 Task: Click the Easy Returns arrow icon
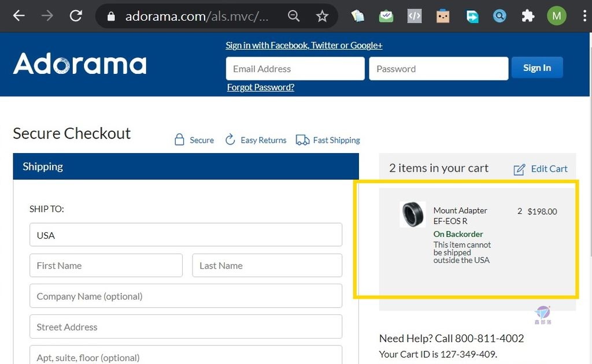pyautogui.click(x=230, y=140)
